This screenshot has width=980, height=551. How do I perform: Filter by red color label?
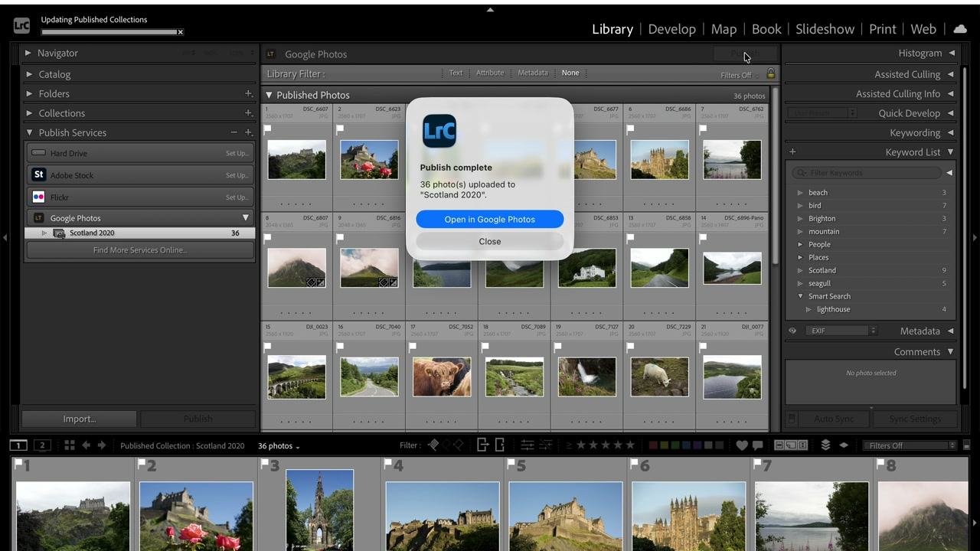tap(653, 445)
